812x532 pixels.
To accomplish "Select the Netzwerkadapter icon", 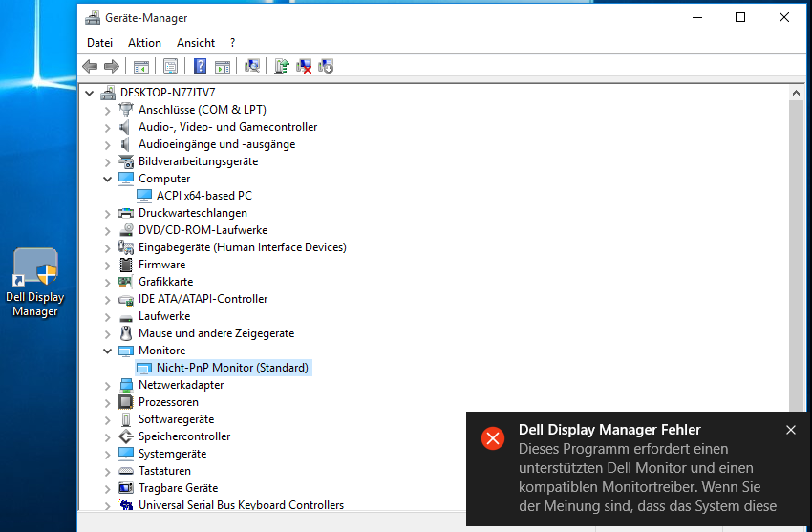I will [x=126, y=385].
